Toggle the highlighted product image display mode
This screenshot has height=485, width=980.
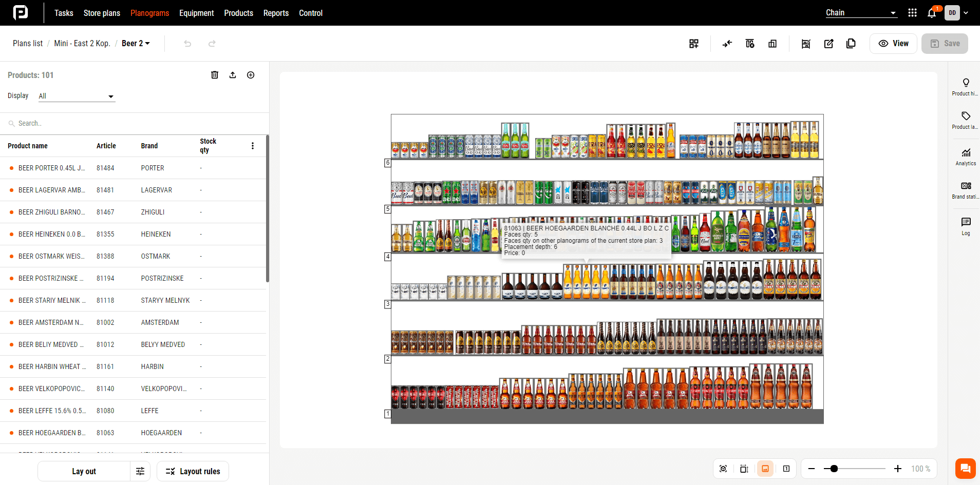pyautogui.click(x=765, y=469)
